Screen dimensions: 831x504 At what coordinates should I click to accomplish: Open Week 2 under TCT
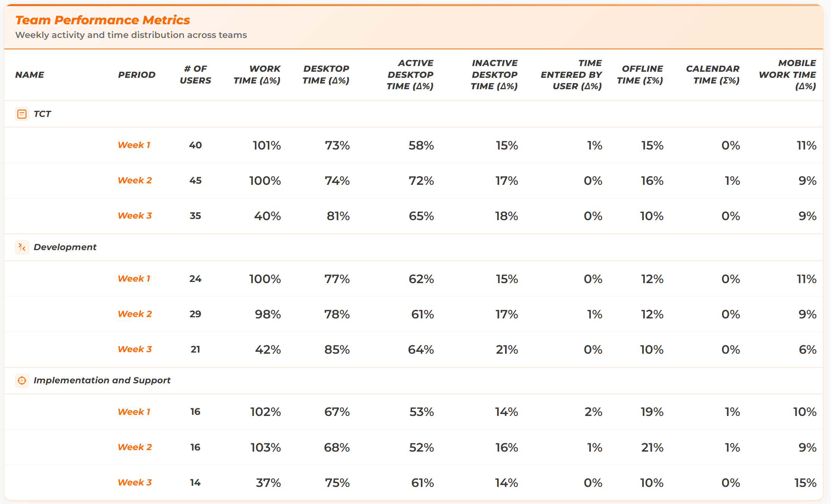tap(135, 180)
